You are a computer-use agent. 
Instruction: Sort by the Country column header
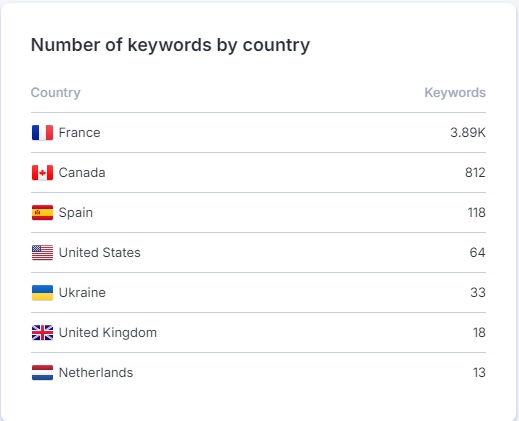click(x=56, y=93)
